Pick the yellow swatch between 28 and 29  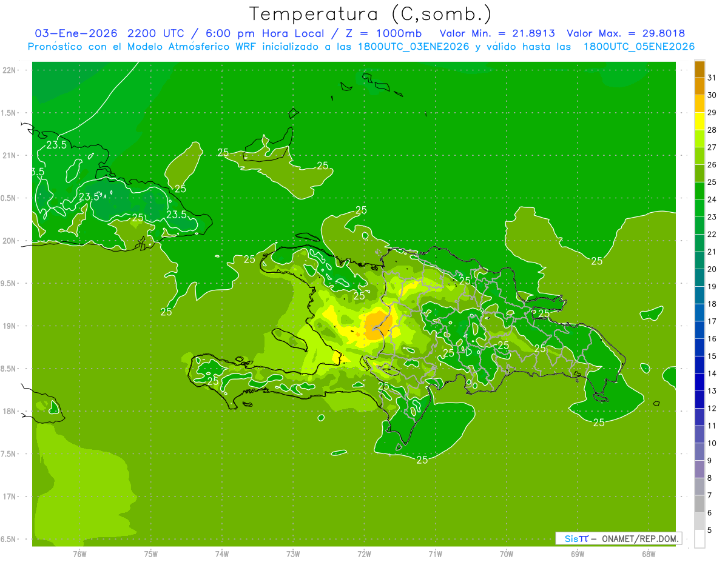(699, 121)
